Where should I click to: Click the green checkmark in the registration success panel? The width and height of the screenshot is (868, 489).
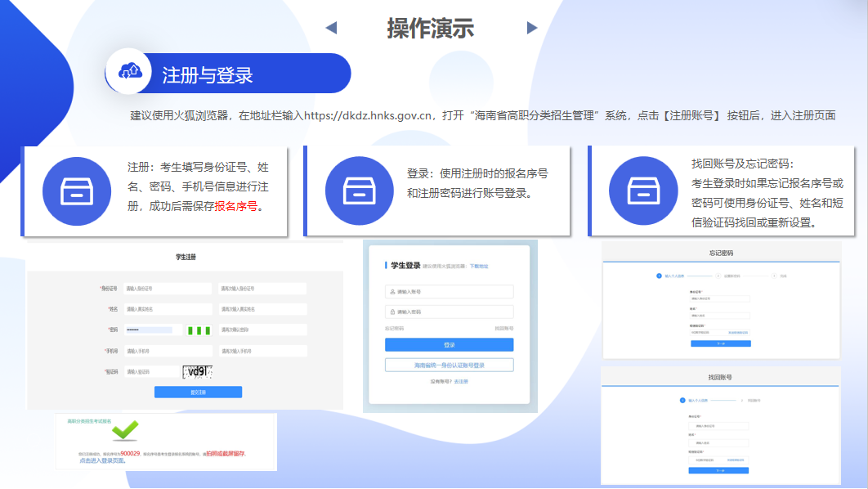coord(124,430)
